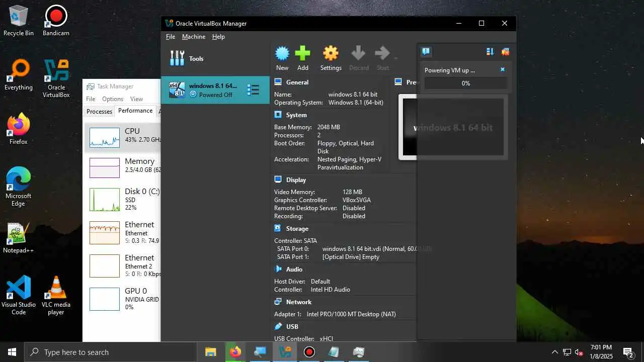Switch to the Performance tab in Task Manager
Screen dimensions: 644x362
[135, 111]
